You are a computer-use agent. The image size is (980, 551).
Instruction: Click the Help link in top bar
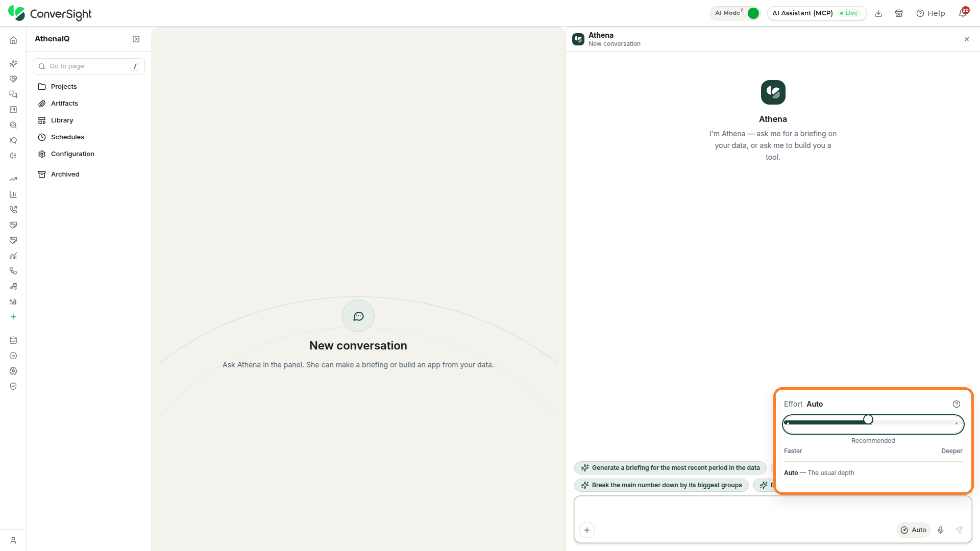[x=930, y=13]
